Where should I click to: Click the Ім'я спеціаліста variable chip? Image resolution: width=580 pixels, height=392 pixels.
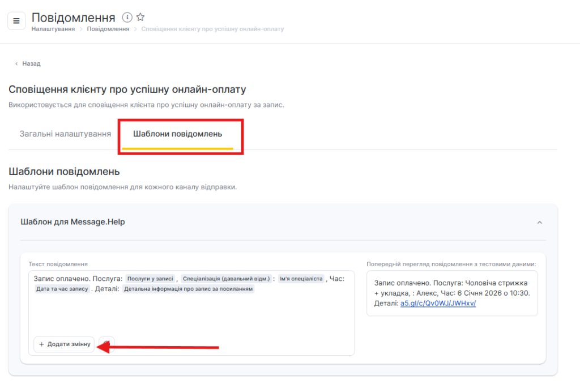[x=300, y=279]
